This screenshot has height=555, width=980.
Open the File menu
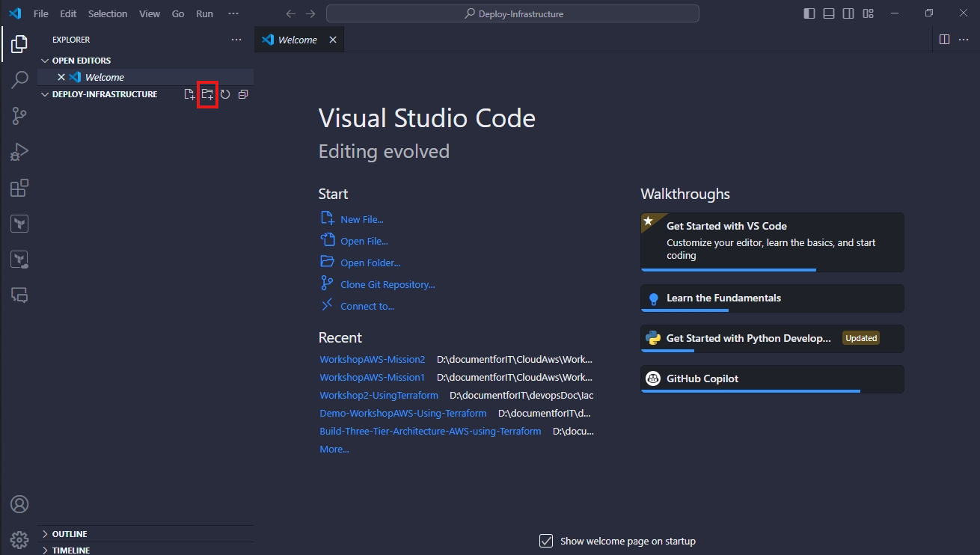point(41,13)
